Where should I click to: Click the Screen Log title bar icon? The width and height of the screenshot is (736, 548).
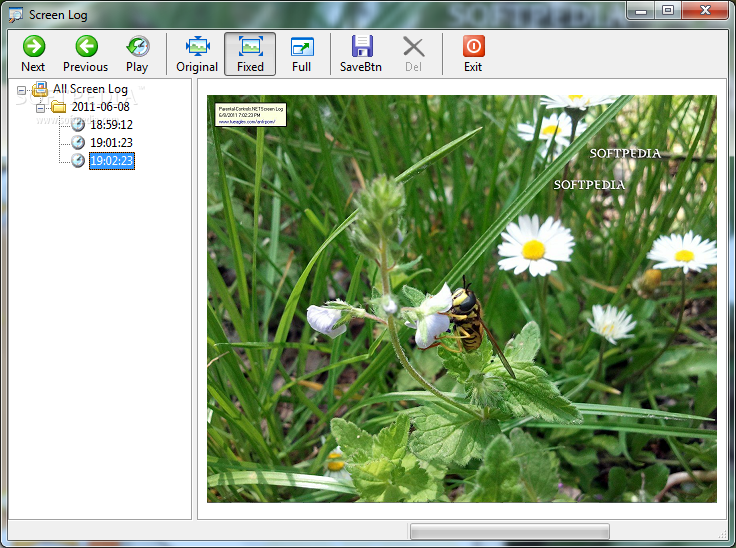[15, 15]
